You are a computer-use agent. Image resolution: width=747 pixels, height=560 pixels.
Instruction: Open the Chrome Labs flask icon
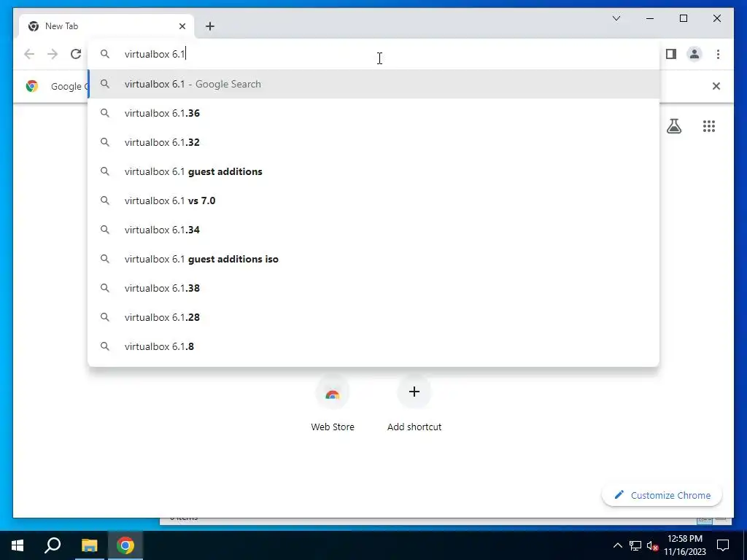(673, 125)
